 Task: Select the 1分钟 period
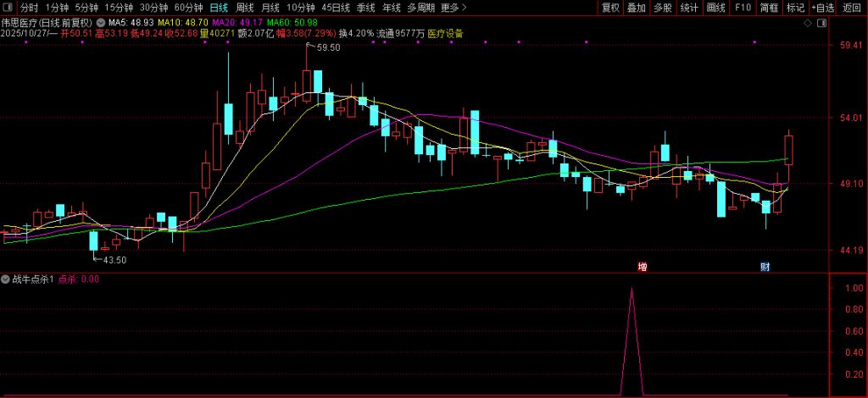[57, 8]
